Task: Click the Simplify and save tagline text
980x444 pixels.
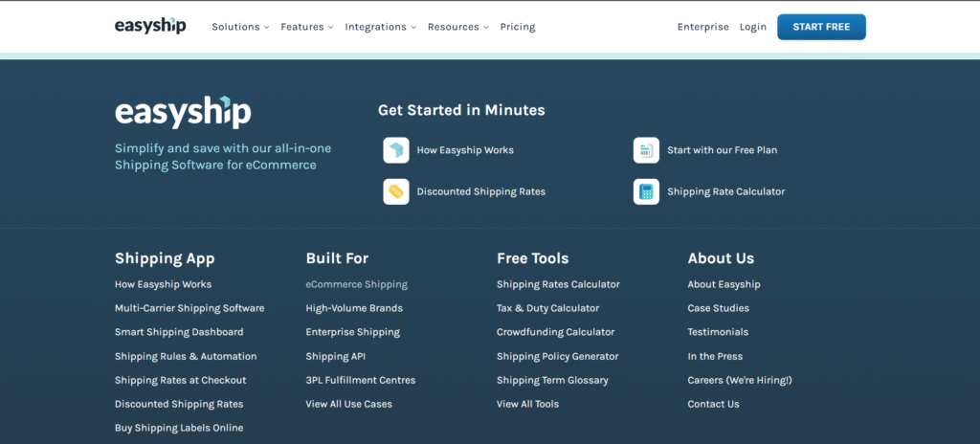Action: (x=223, y=157)
